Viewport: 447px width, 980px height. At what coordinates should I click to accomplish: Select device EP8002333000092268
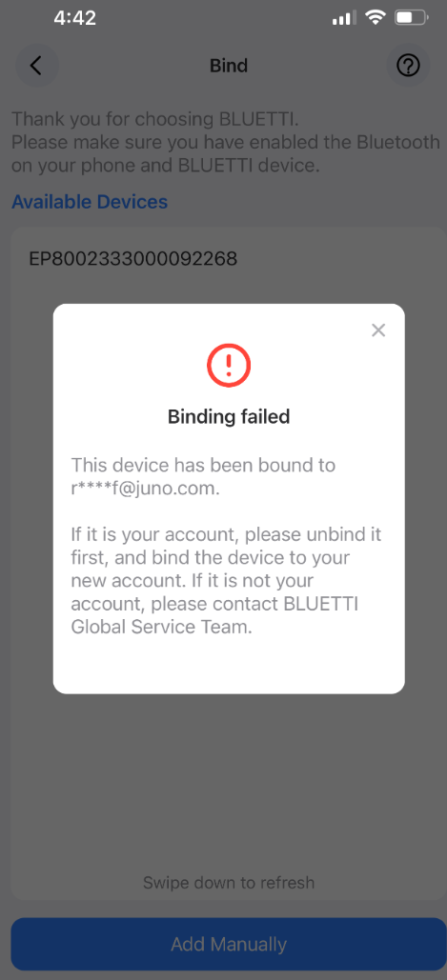click(x=133, y=259)
